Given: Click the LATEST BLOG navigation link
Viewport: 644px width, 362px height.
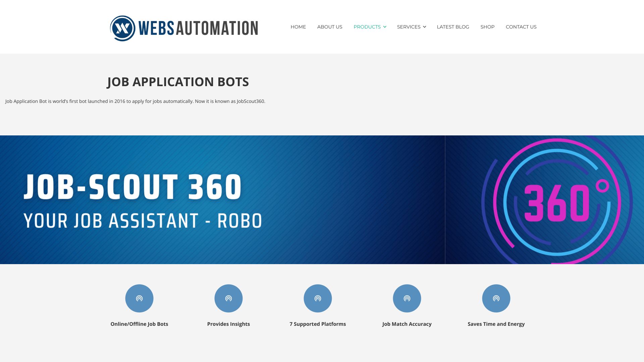Looking at the screenshot, I should tap(453, 26).
